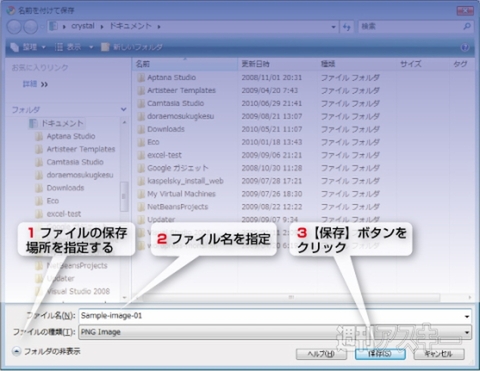Open the file name history dropdown arrow
Viewport: 480px width, 371px height.
[x=467, y=316]
